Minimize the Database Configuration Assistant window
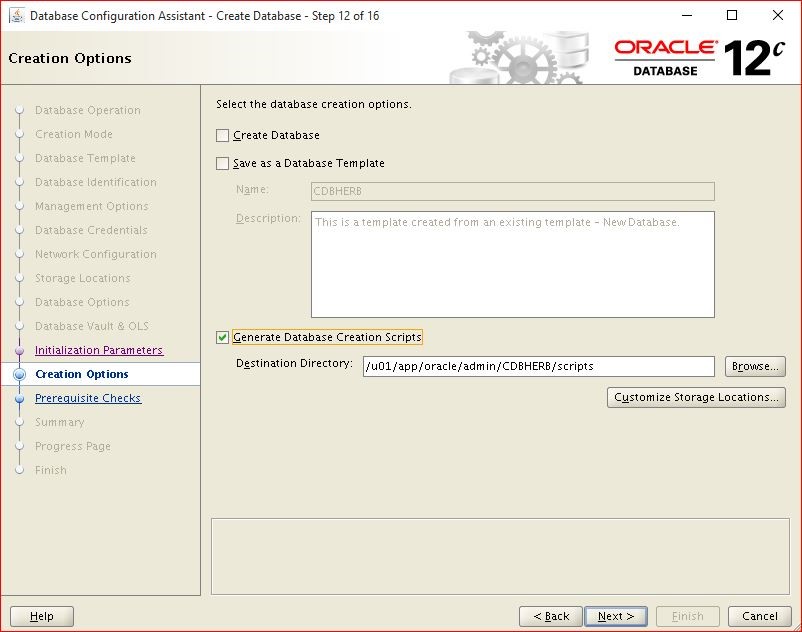The height and width of the screenshot is (632, 802). [687, 15]
